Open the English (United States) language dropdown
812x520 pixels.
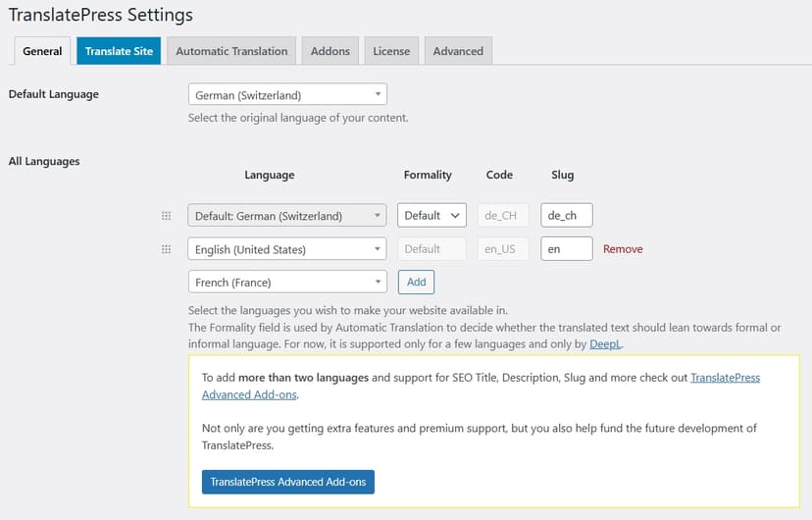coord(287,249)
